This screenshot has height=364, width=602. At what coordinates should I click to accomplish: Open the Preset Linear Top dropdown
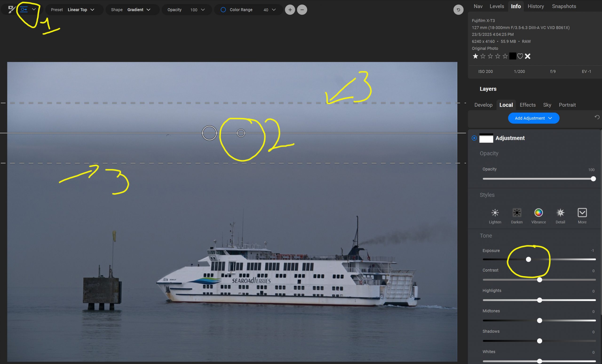[x=81, y=10]
